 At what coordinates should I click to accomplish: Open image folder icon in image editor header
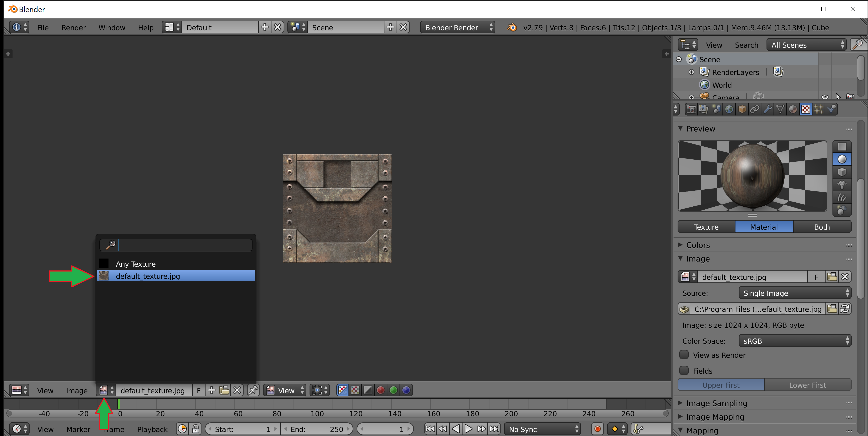[224, 390]
